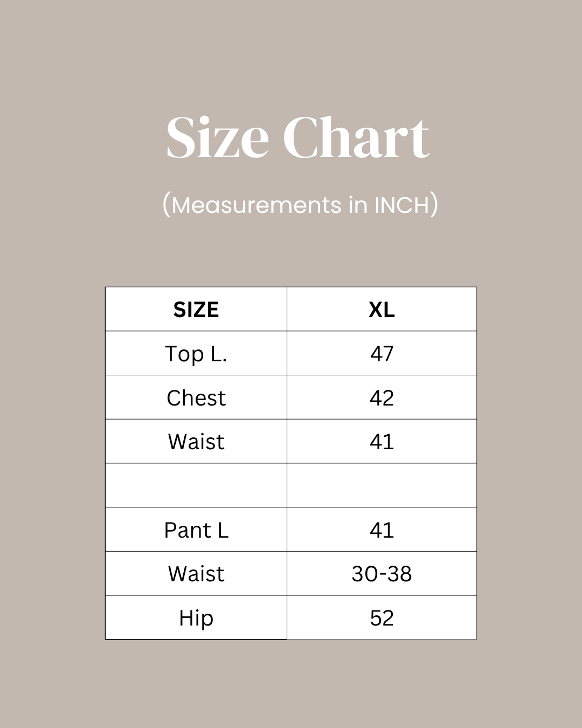Select the Pant L row label
The image size is (582, 728).
[x=196, y=530]
